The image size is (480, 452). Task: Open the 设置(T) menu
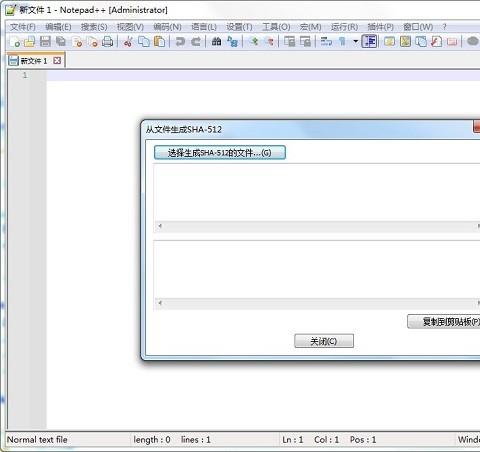[239, 27]
